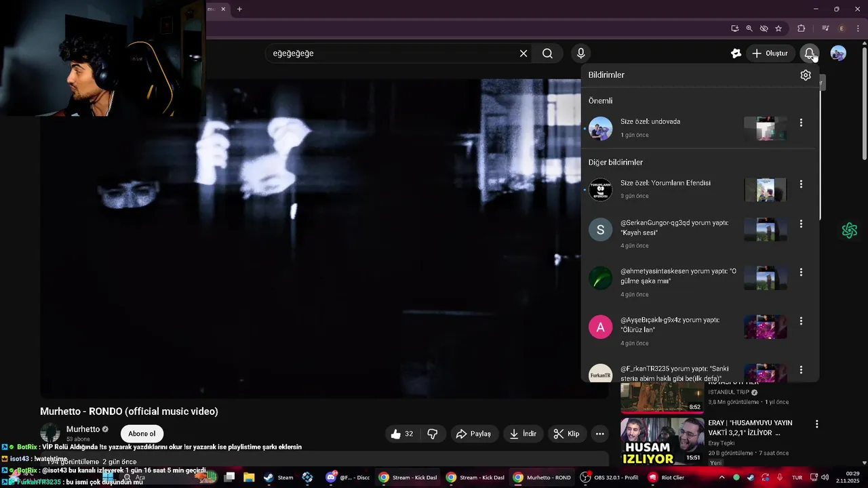Image resolution: width=868 pixels, height=488 pixels.
Task: Click the Murhetto channel avatar
Action: 50,433
